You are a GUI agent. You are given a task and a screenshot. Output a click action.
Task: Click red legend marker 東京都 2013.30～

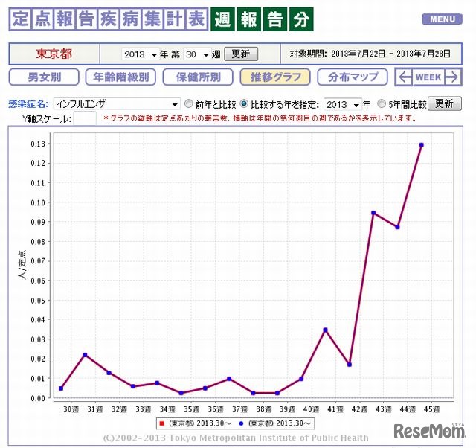point(162,423)
